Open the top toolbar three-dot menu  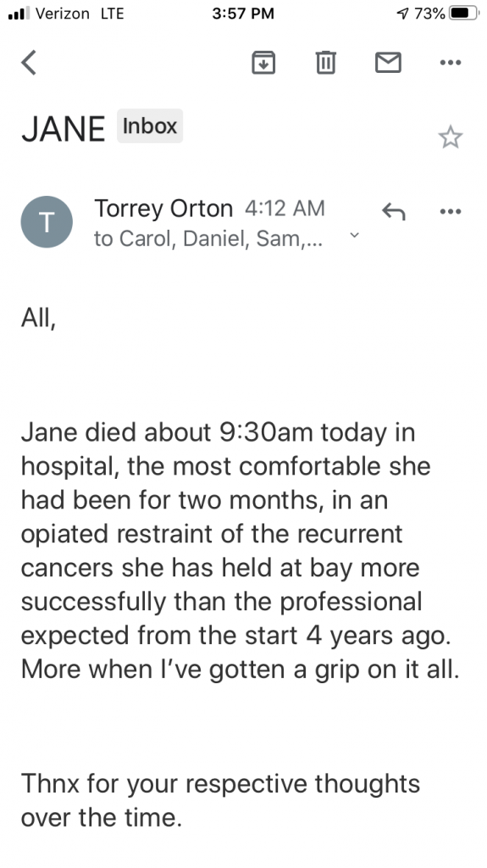click(x=450, y=63)
